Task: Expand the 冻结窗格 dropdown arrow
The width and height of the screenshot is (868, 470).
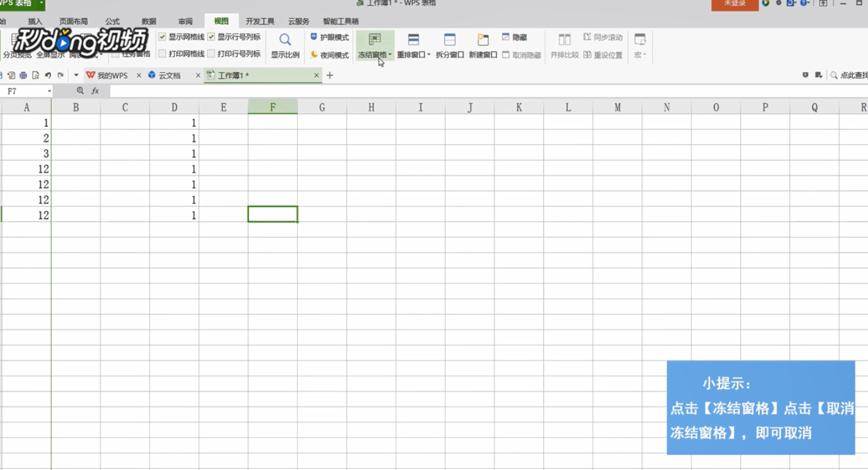Action: click(x=390, y=55)
